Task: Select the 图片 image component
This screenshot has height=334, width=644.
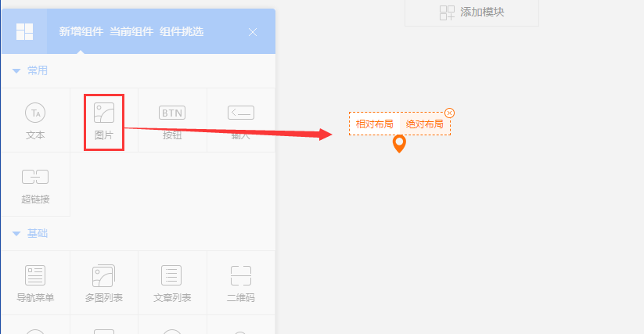Action: [104, 120]
